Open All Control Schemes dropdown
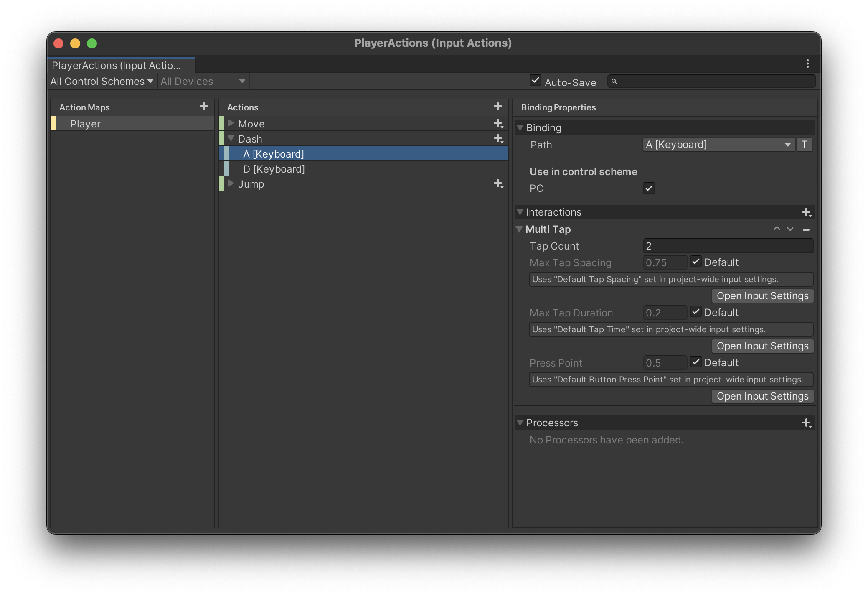The image size is (868, 596). point(102,82)
